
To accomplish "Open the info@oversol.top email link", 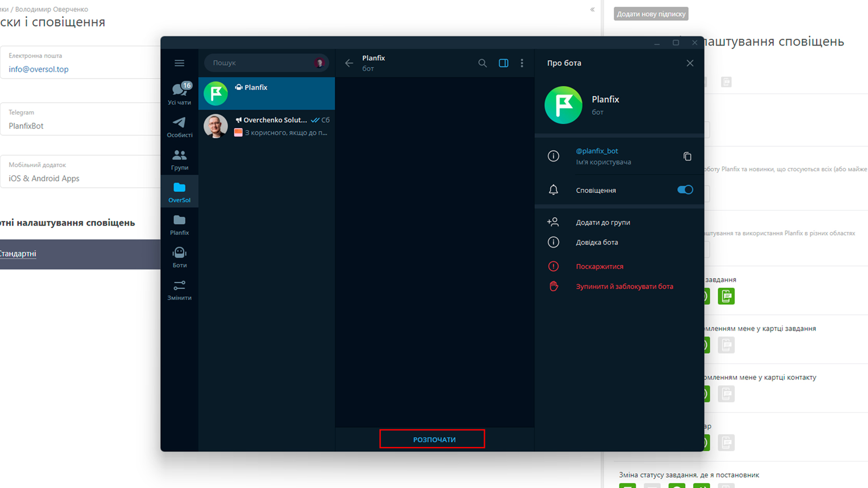I will (38, 69).
